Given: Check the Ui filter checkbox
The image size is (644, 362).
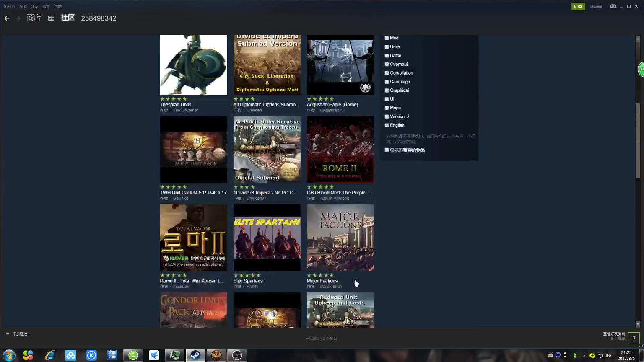Looking at the screenshot, I should [387, 99].
